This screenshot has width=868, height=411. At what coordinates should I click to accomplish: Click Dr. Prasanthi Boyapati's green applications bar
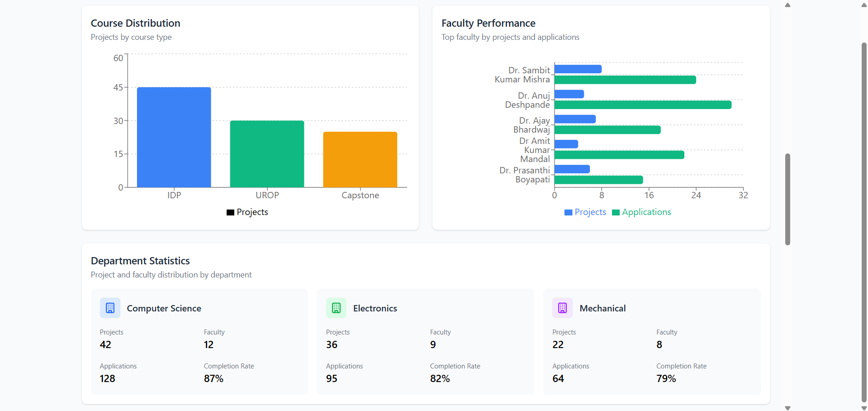(x=598, y=180)
